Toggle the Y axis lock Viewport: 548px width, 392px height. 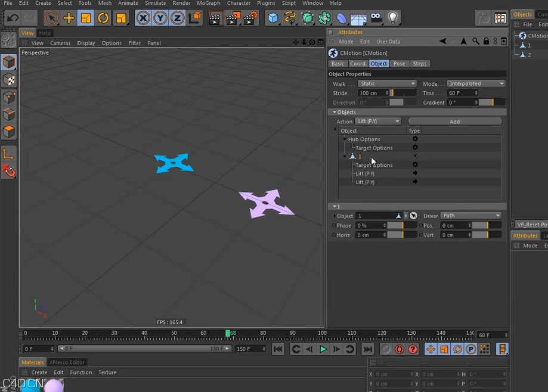pos(160,18)
